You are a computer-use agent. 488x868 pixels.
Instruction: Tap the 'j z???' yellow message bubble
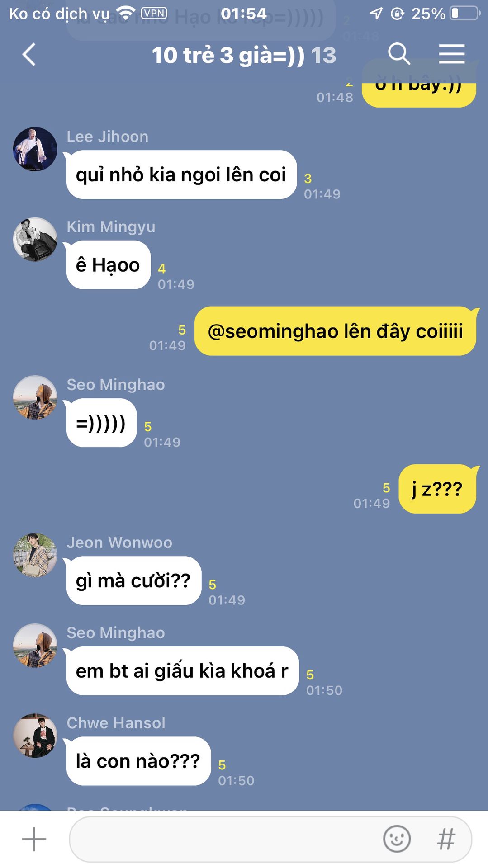[437, 489]
